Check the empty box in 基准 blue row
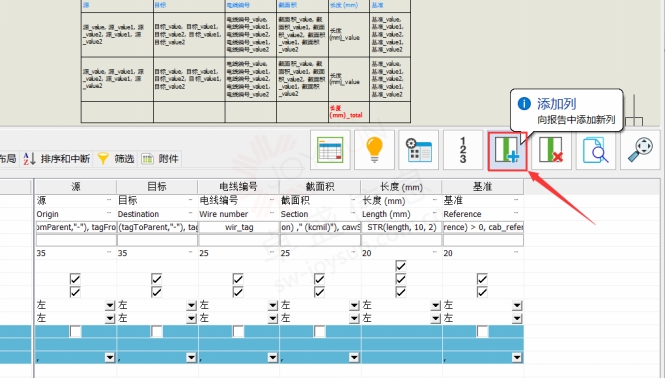The width and height of the screenshot is (666, 378). 482,332
